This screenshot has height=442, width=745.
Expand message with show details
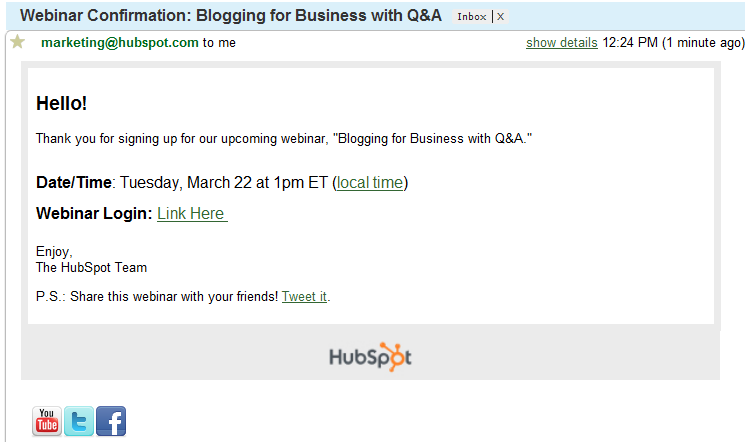[561, 43]
